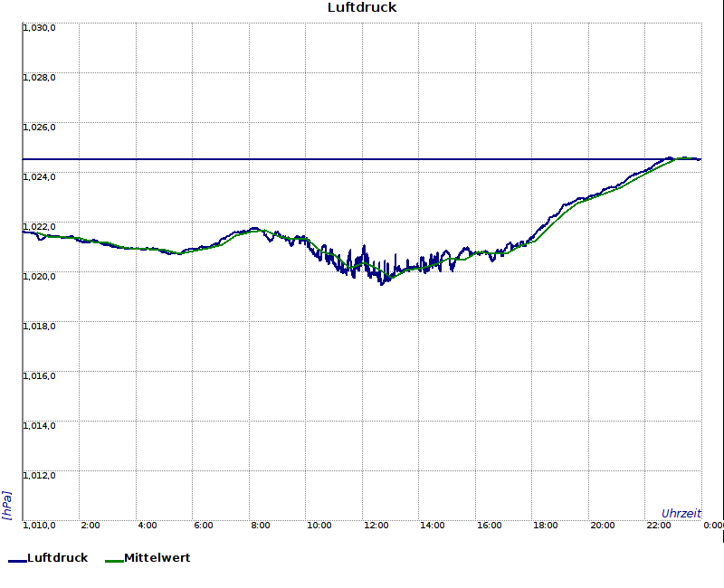Click the 1,016.0 y-axis value
Viewport: 724px width, 588px height.
click(x=39, y=376)
